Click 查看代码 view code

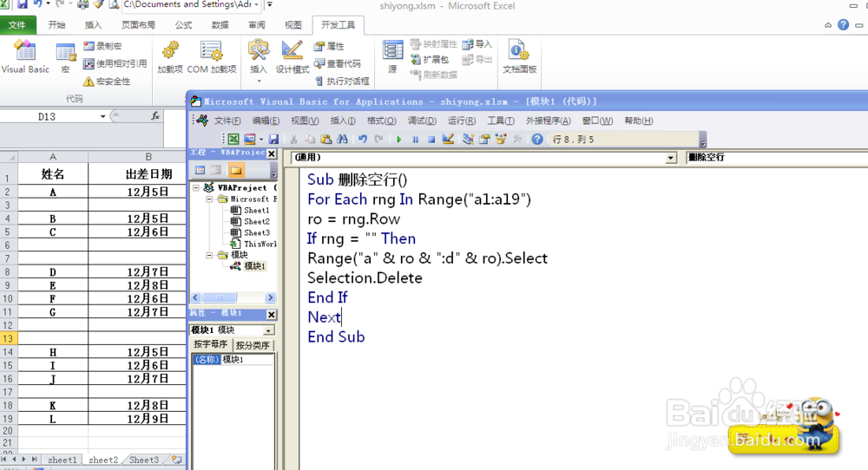(x=337, y=63)
